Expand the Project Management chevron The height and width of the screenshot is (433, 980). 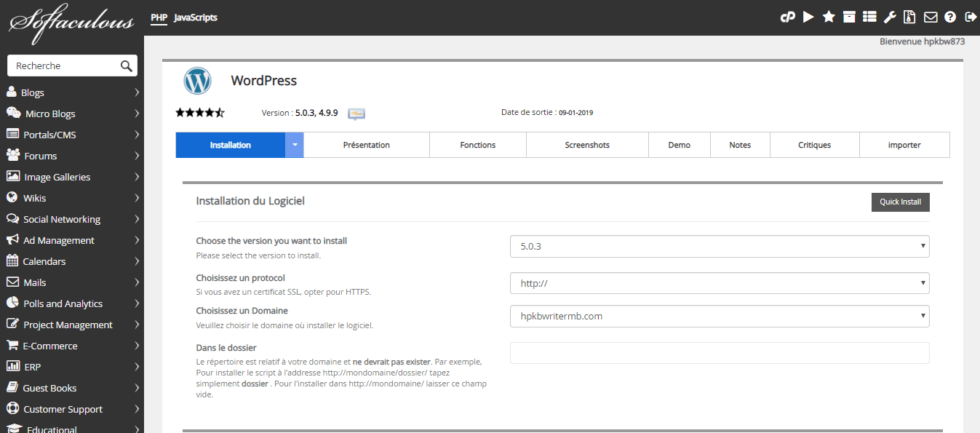point(137,325)
